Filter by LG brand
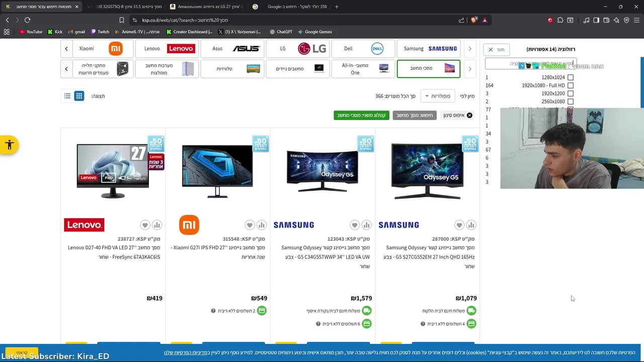 [x=297, y=49]
